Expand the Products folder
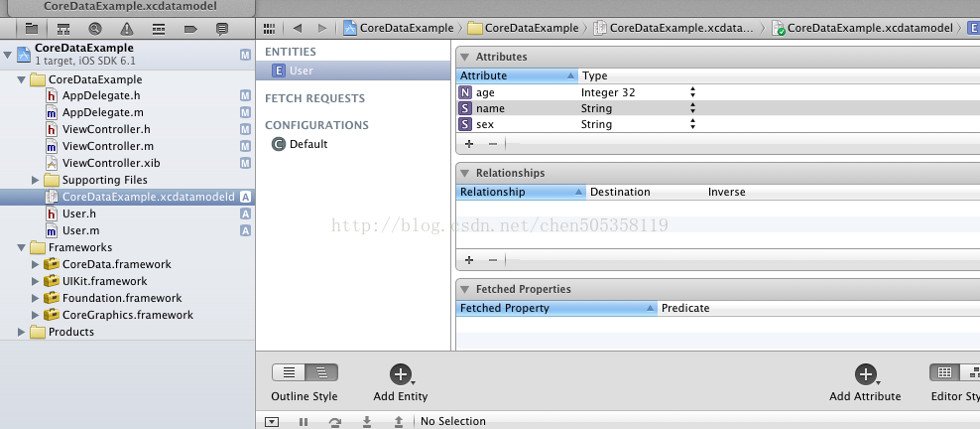Image resolution: width=980 pixels, height=429 pixels. [x=21, y=332]
